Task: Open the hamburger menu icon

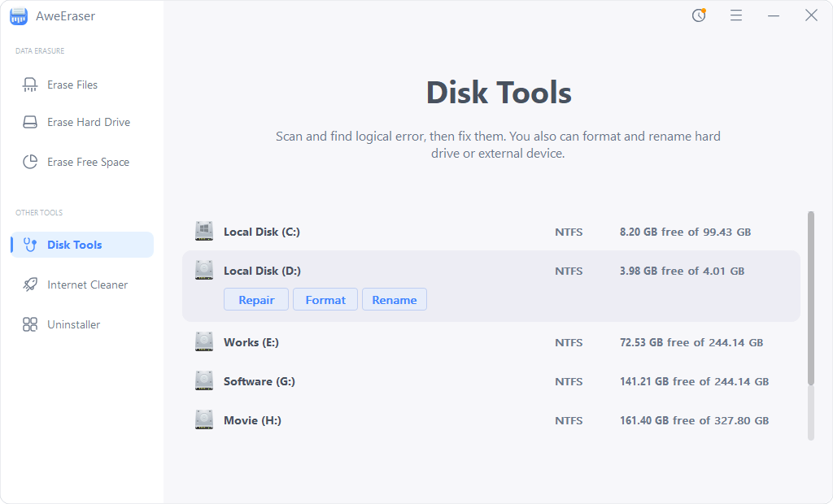Action: pyautogui.click(x=735, y=15)
